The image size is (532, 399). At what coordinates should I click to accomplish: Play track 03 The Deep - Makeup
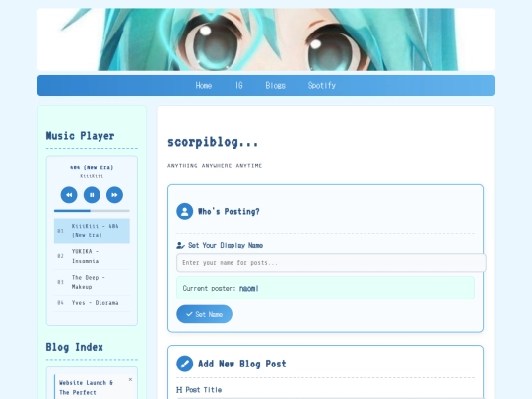pos(92,283)
